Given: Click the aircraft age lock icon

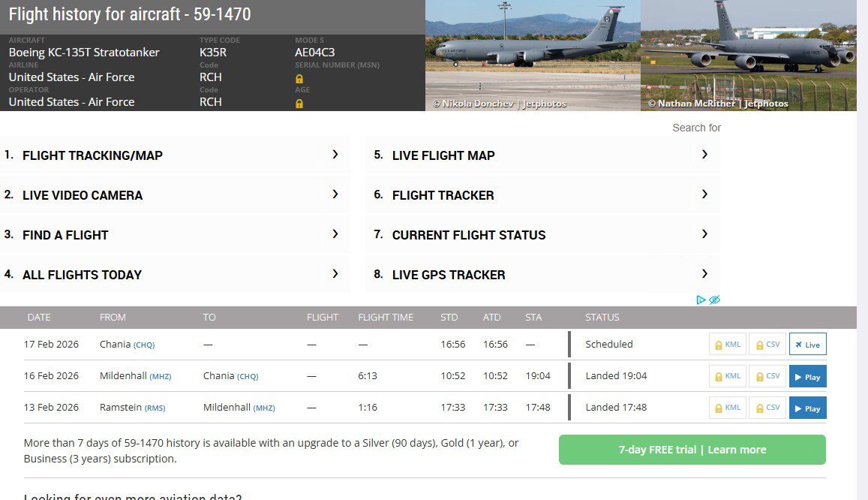Looking at the screenshot, I should (299, 103).
